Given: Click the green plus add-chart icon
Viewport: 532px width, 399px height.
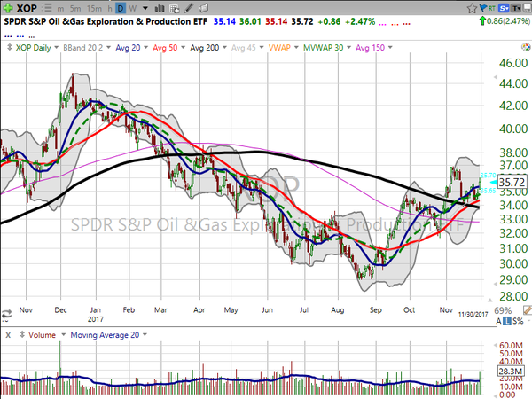Looking at the screenshot, I should 7,8.
